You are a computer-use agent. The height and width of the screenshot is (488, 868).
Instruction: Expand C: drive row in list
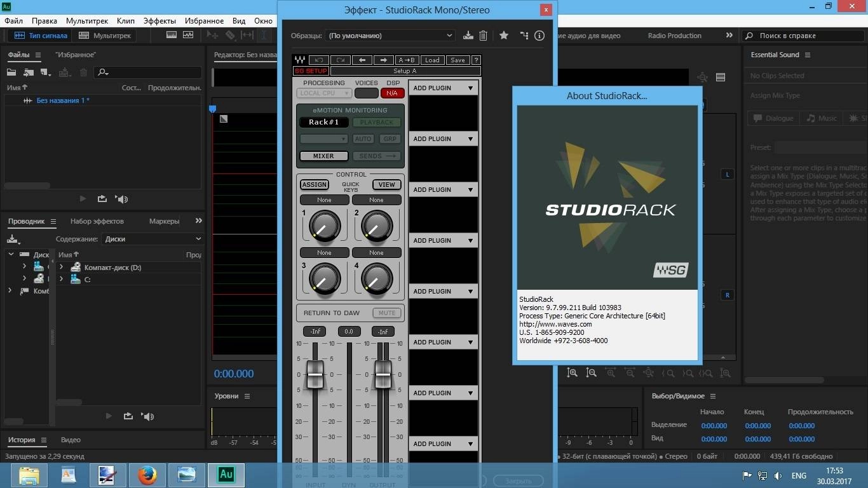pyautogui.click(x=62, y=279)
